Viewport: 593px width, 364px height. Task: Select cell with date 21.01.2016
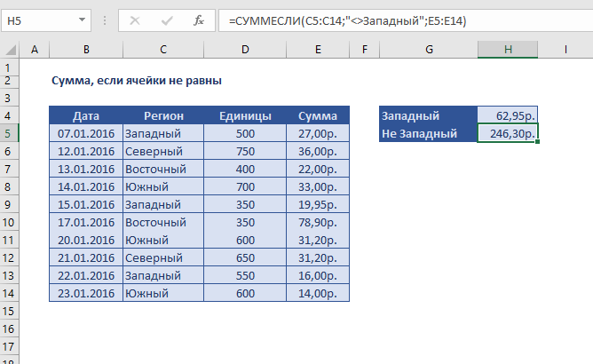click(86, 257)
